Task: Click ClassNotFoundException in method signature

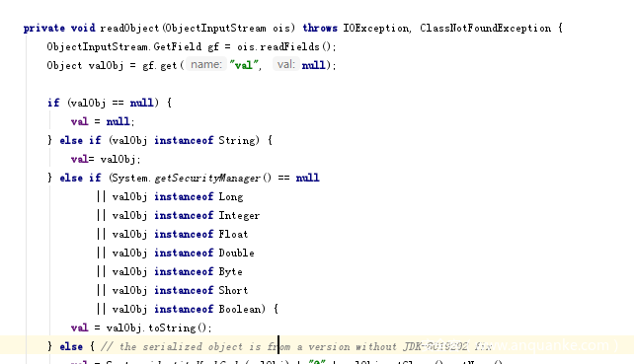Action: pos(485,29)
